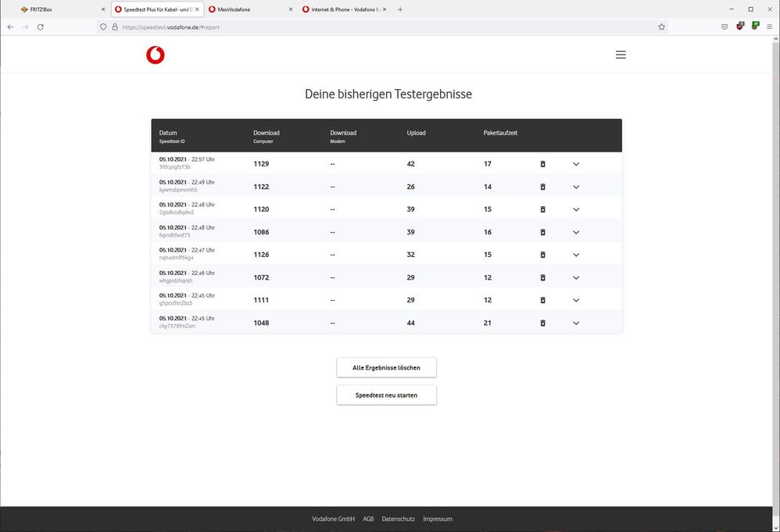Switch to the MeinVodafone tab
This screenshot has width=780, height=532.
click(x=250, y=9)
